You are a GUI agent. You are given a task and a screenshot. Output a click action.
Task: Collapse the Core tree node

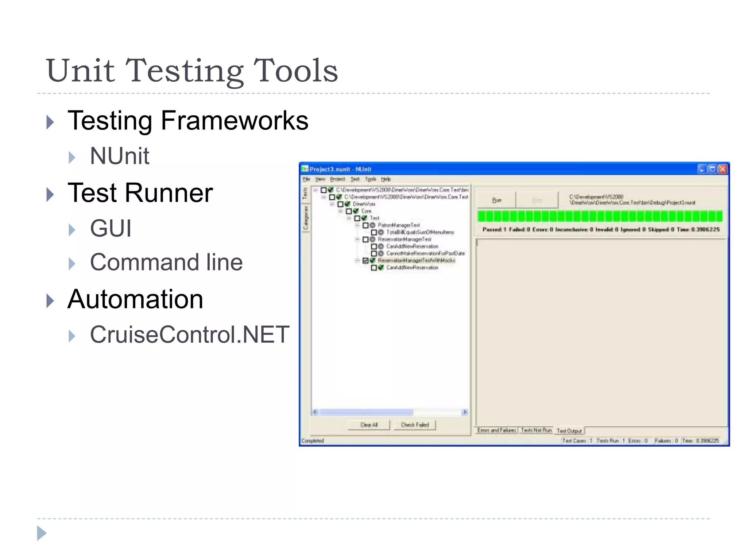340,211
